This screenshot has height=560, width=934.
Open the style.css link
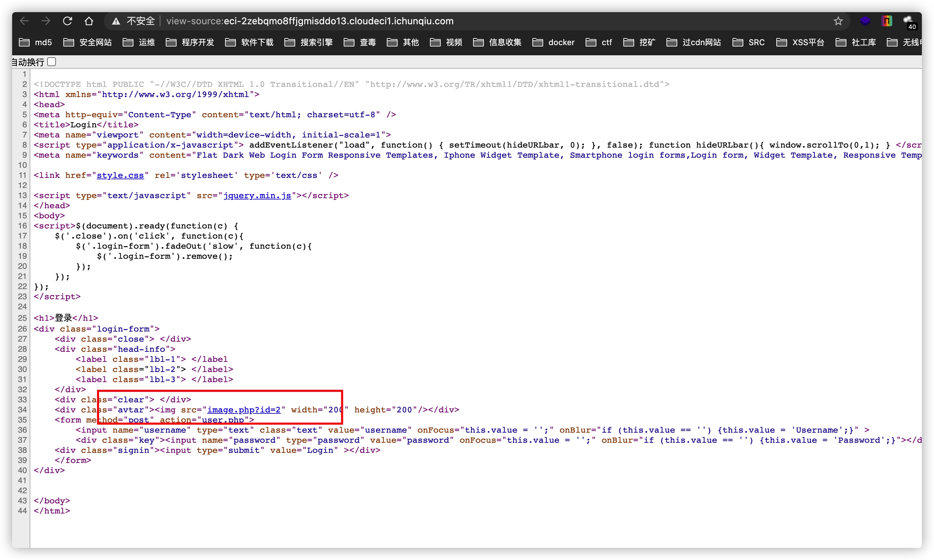[120, 176]
